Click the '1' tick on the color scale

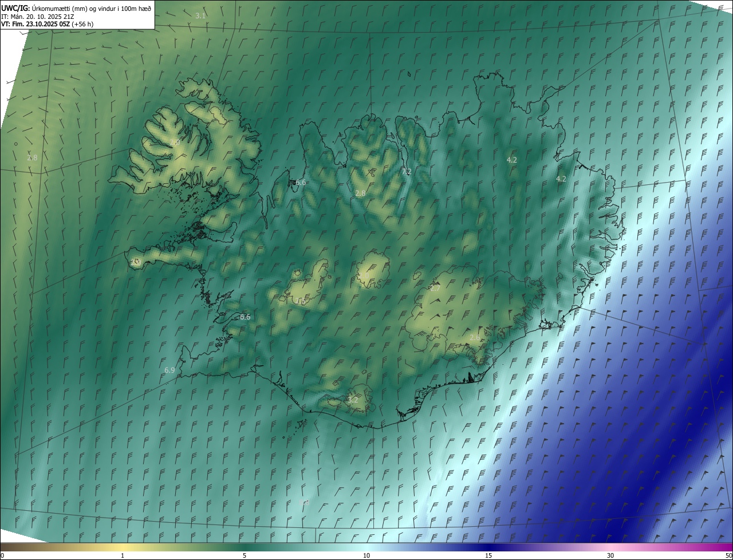pos(123,556)
